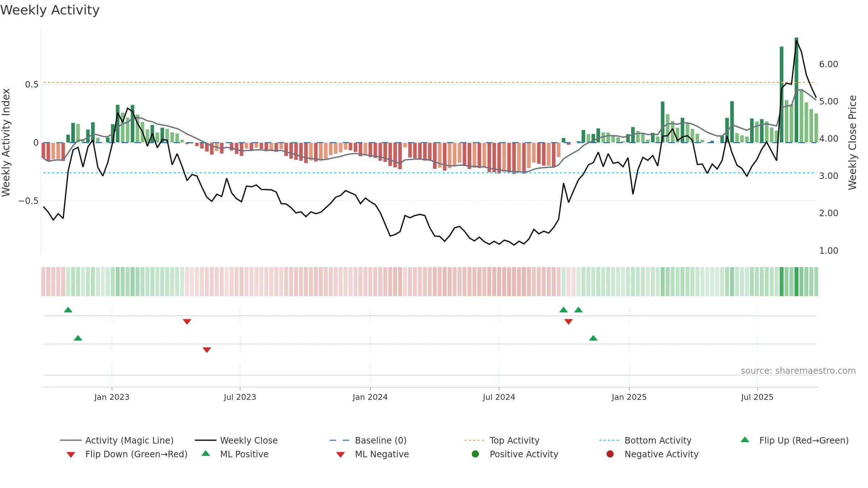Screen dimensions: 868x488
Task: Click the 1.00 price tick label
Action: click(x=829, y=251)
